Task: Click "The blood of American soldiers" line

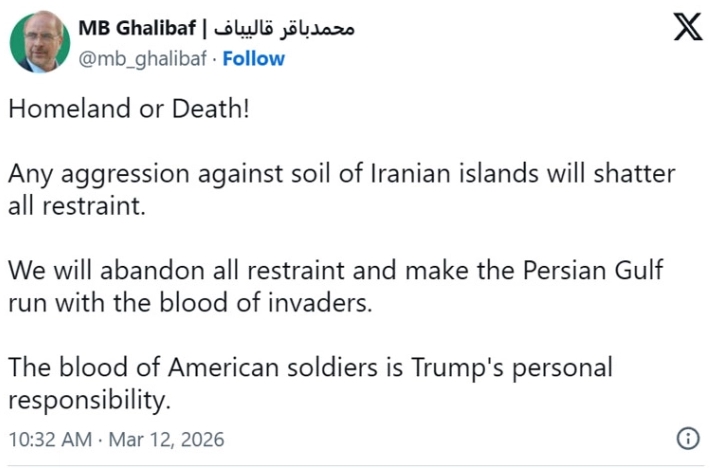Action: (310, 366)
